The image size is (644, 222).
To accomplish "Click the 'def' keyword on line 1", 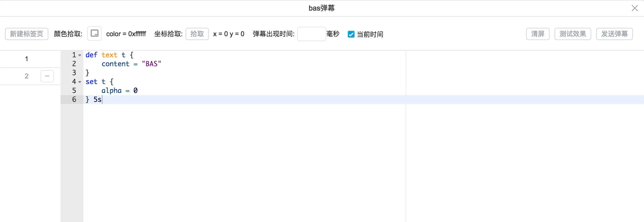I will point(91,55).
